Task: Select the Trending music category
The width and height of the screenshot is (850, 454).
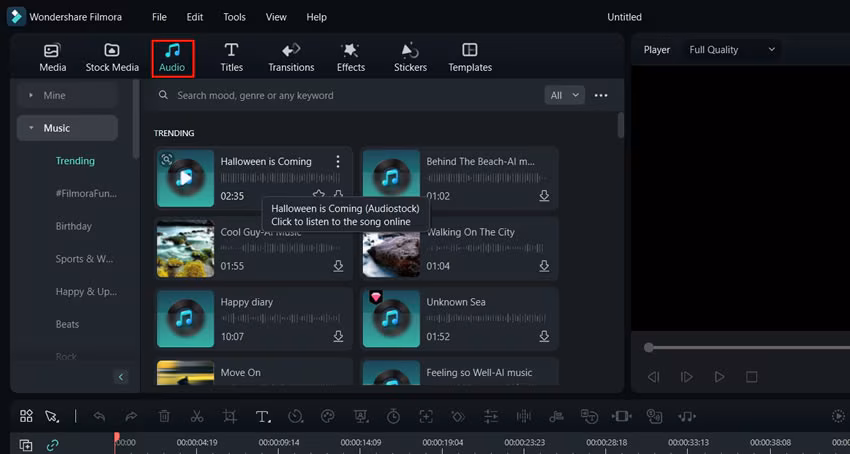Action: click(75, 161)
